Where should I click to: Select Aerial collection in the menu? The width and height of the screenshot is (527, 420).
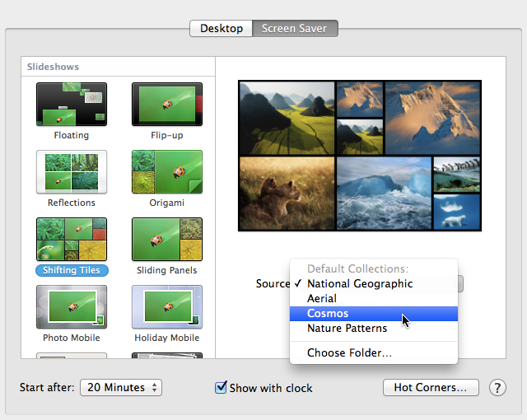[374, 299]
